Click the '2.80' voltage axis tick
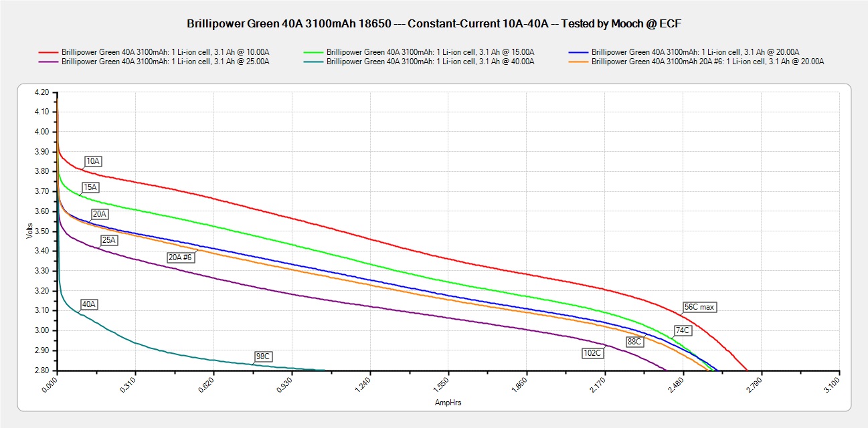This screenshot has width=868, height=428. (41, 370)
